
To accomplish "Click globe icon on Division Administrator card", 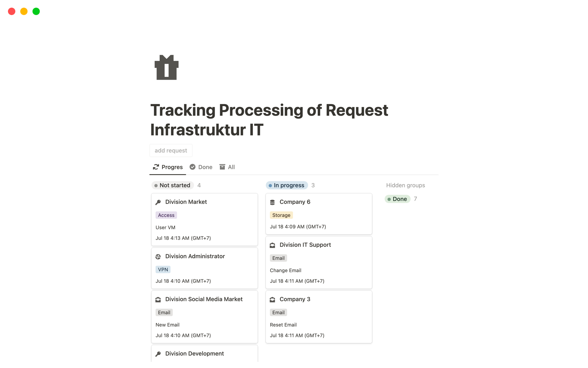I will pos(158,257).
